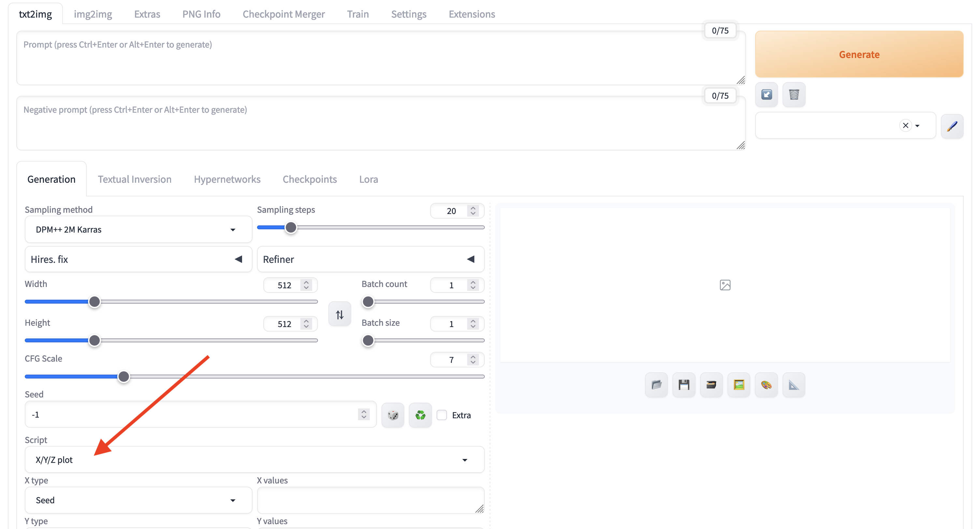
Task: Open the Sampling method dropdown
Action: pos(138,229)
